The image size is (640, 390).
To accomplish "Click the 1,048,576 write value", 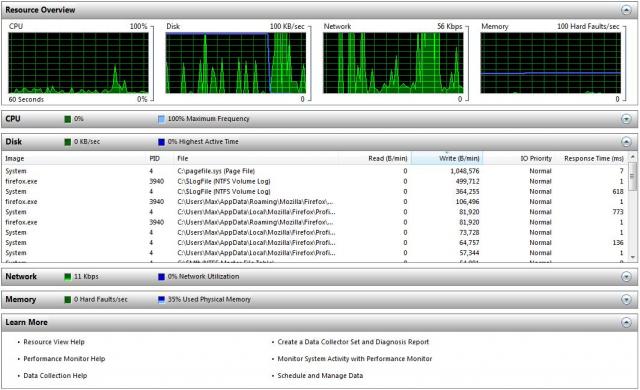I will pos(465,171).
